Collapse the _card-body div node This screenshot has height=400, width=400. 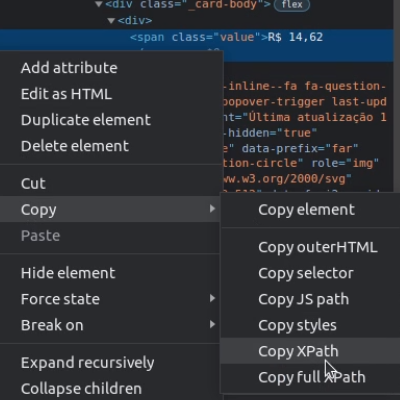98,4
